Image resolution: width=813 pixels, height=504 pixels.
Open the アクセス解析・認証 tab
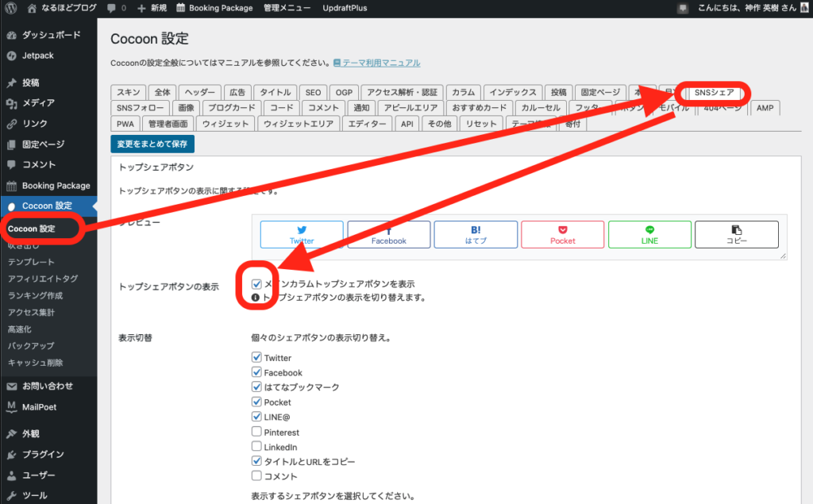click(403, 92)
